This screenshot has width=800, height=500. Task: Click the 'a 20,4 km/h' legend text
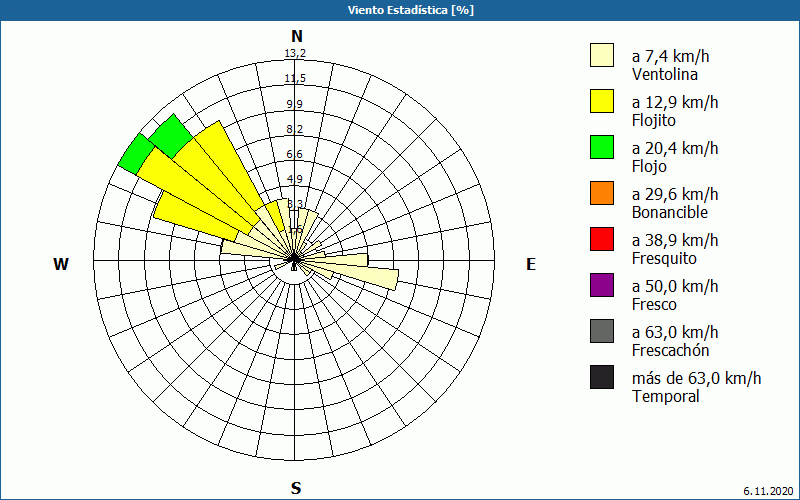click(x=675, y=148)
